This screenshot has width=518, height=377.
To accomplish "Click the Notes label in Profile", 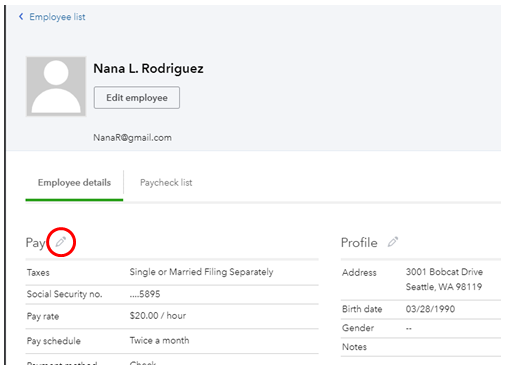I will coord(354,347).
